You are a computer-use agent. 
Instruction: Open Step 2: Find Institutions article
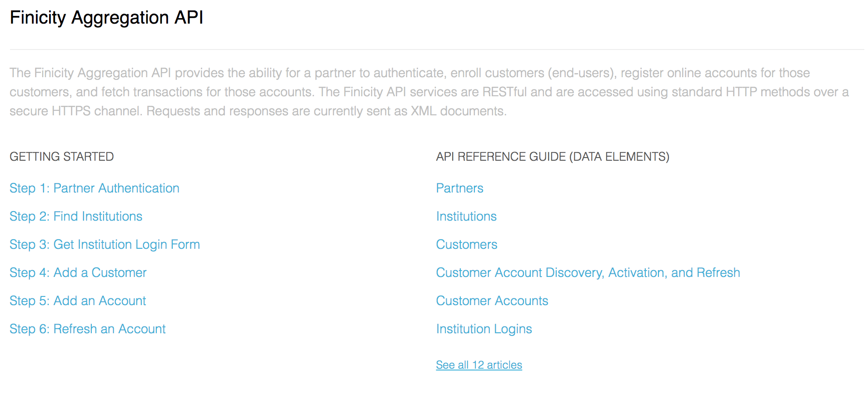coord(76,217)
